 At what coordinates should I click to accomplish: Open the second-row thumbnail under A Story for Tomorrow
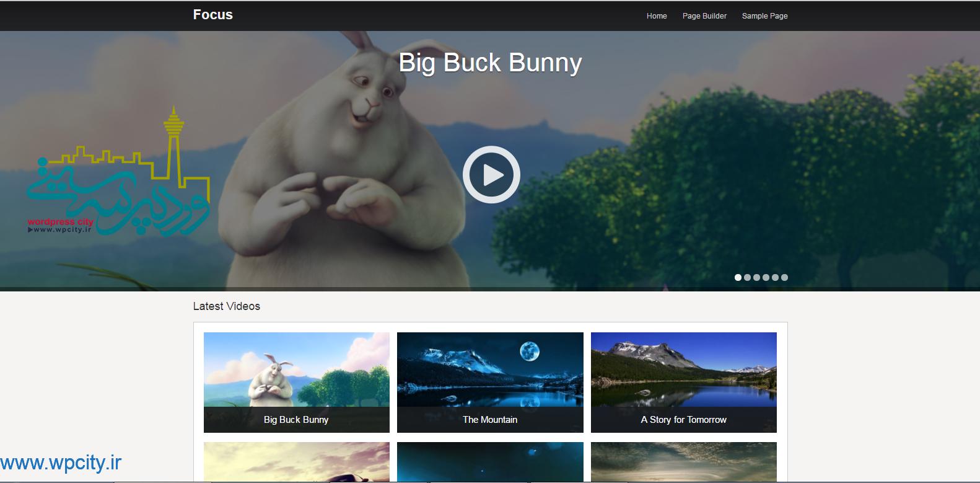pos(684,462)
